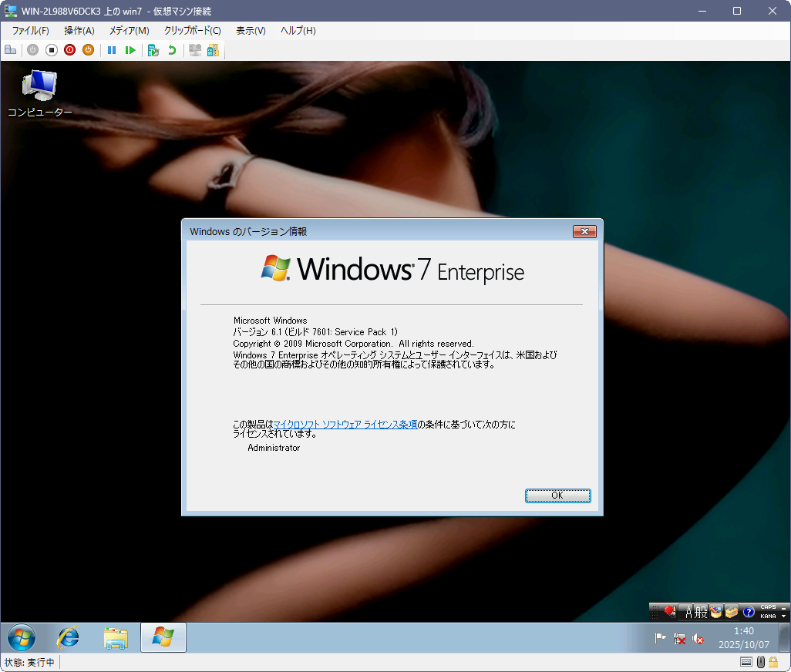Click OK in the version dialog
The width and height of the screenshot is (791, 672).
point(557,496)
